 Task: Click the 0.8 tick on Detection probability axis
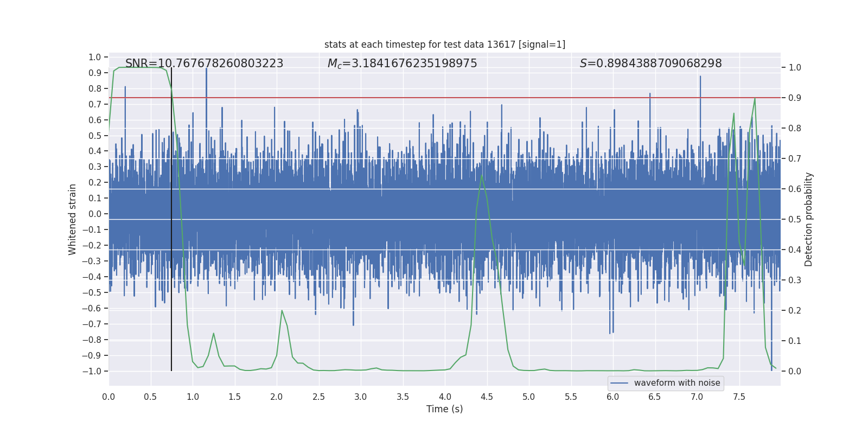point(795,129)
